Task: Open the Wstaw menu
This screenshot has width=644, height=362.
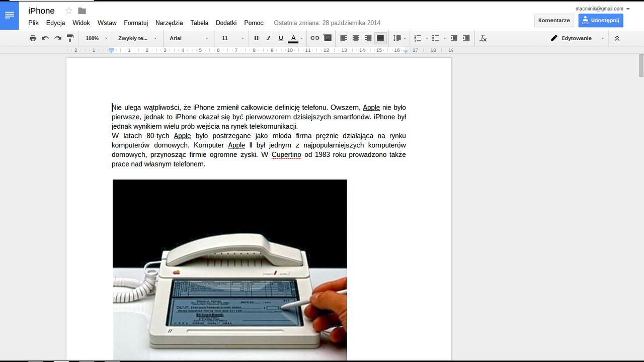Action: pyautogui.click(x=107, y=23)
